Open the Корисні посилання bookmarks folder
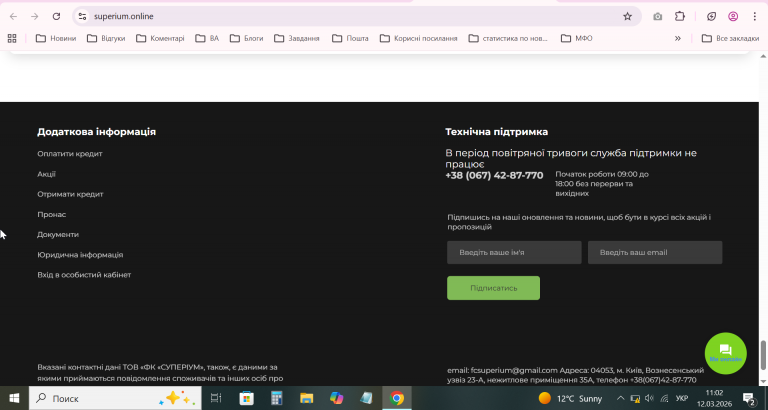The width and height of the screenshot is (768, 410). click(x=419, y=38)
